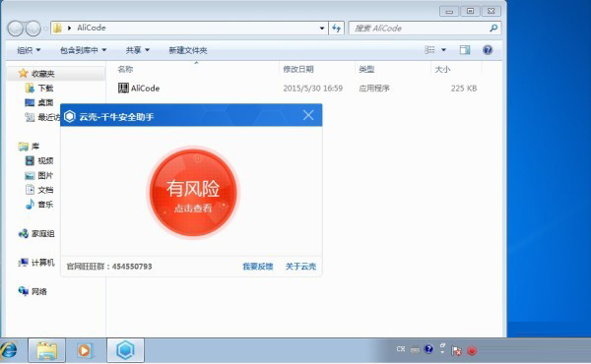Open the 共享 menu
Viewport: 591px width, 364px height.
(x=138, y=50)
